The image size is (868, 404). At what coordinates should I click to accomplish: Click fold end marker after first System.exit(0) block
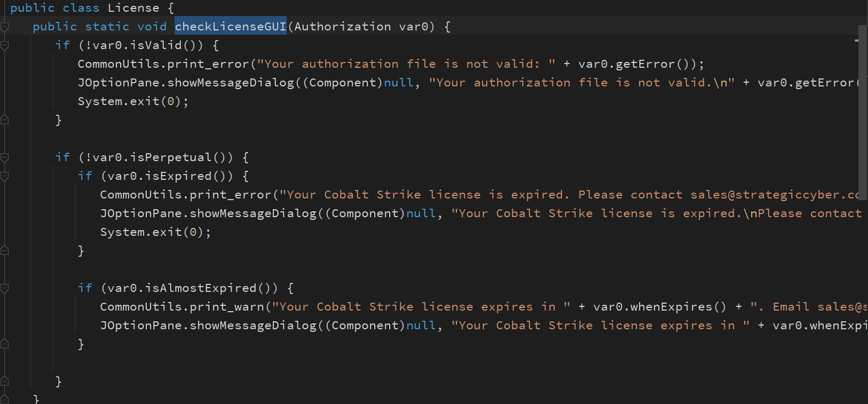(4, 120)
